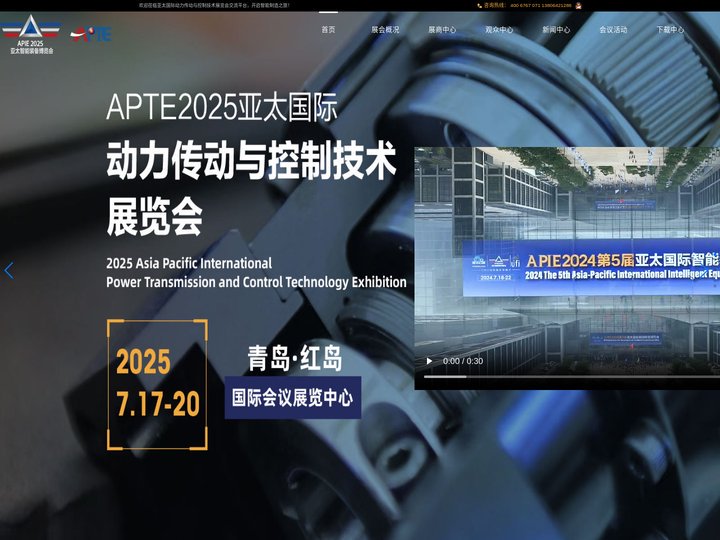
Task: Seek on the video progress bar
Action: 572,377
